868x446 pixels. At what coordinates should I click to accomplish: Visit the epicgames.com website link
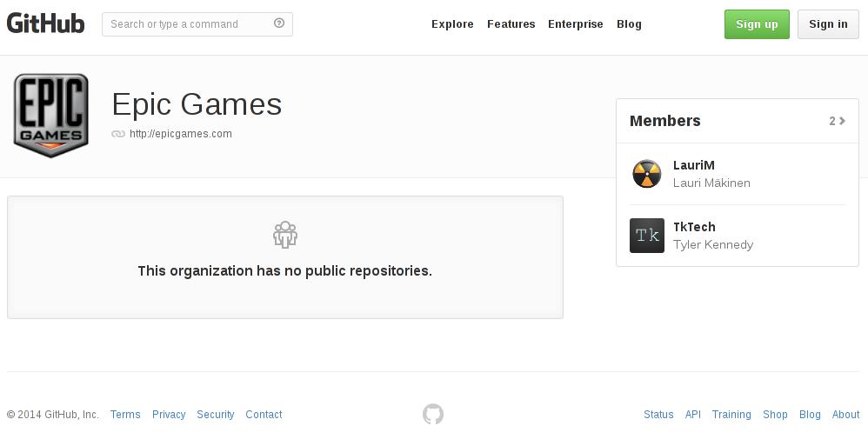[x=181, y=134]
